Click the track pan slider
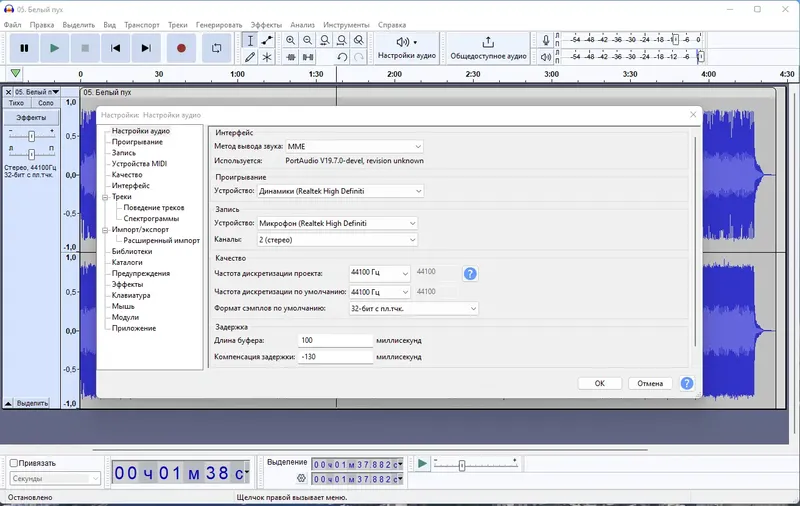The width and height of the screenshot is (800, 506). [x=31, y=154]
